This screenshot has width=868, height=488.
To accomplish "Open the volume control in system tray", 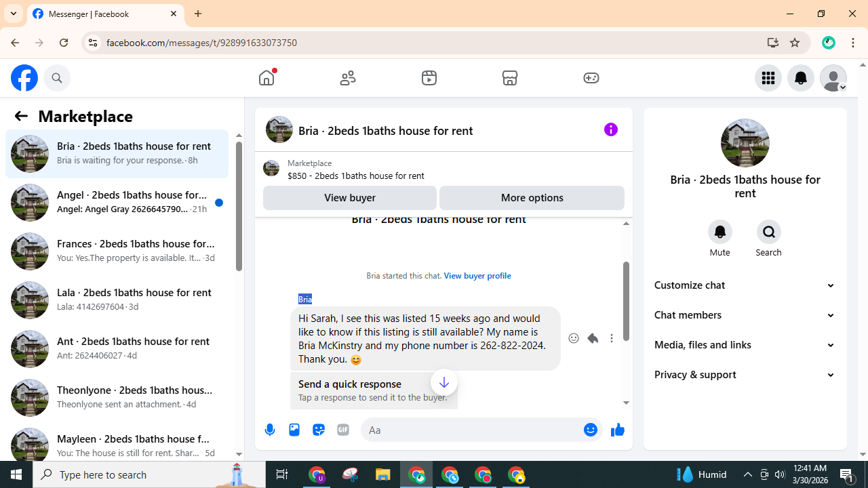I will click(780, 474).
